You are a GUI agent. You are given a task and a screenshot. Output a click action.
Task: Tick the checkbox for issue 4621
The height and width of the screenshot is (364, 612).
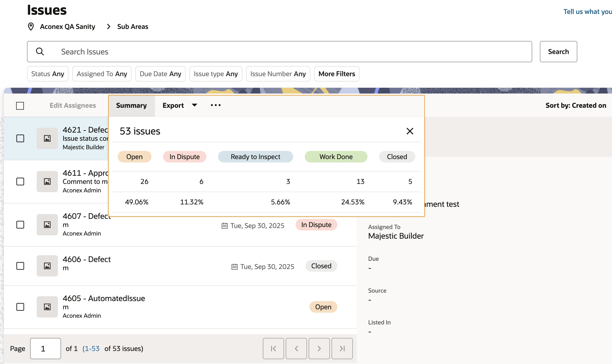tap(20, 138)
